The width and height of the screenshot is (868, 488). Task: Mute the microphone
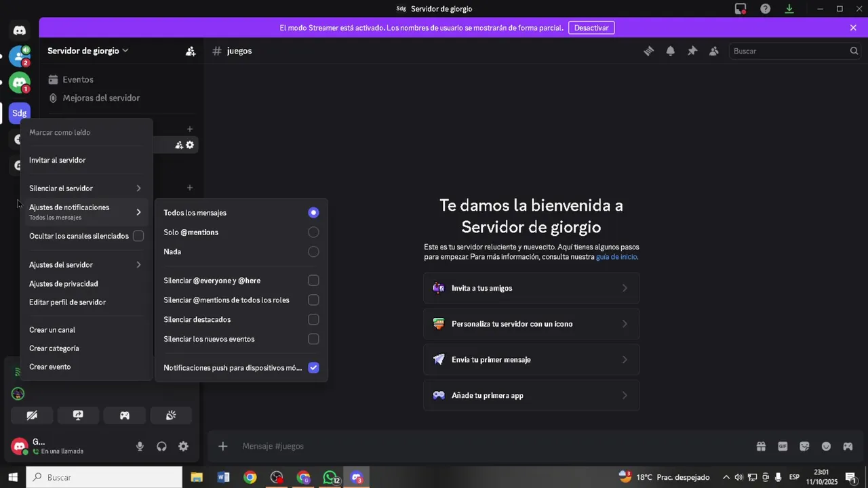pyautogui.click(x=140, y=446)
